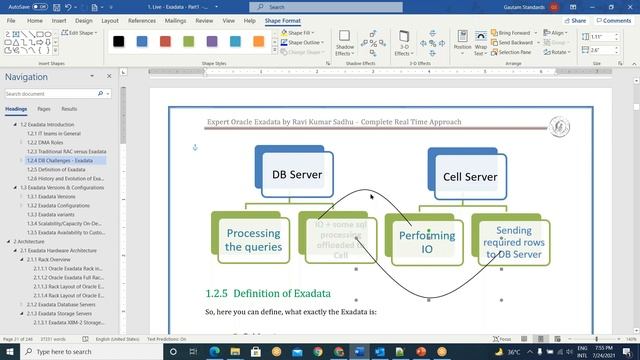Open the Edit Shape dropdown
The image size is (640, 360).
[80, 33]
